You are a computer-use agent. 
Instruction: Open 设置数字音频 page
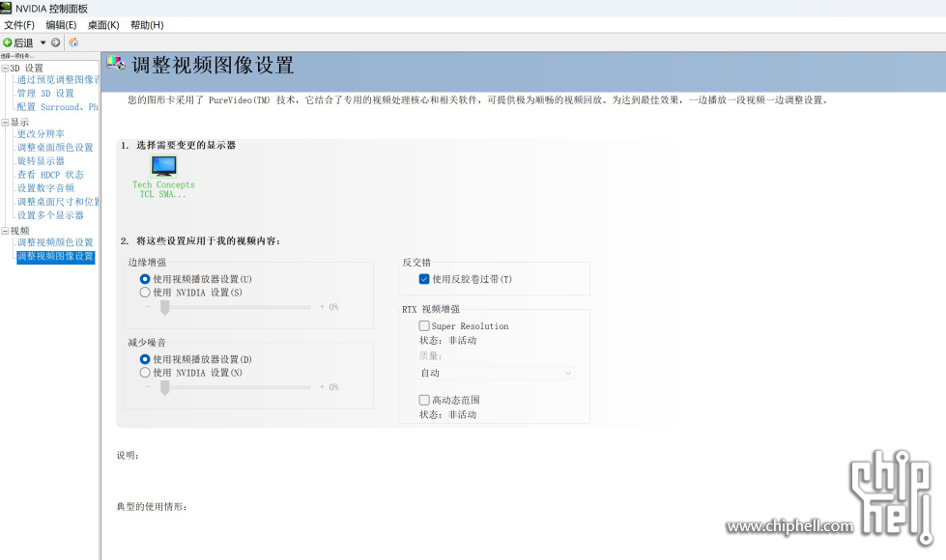point(45,188)
